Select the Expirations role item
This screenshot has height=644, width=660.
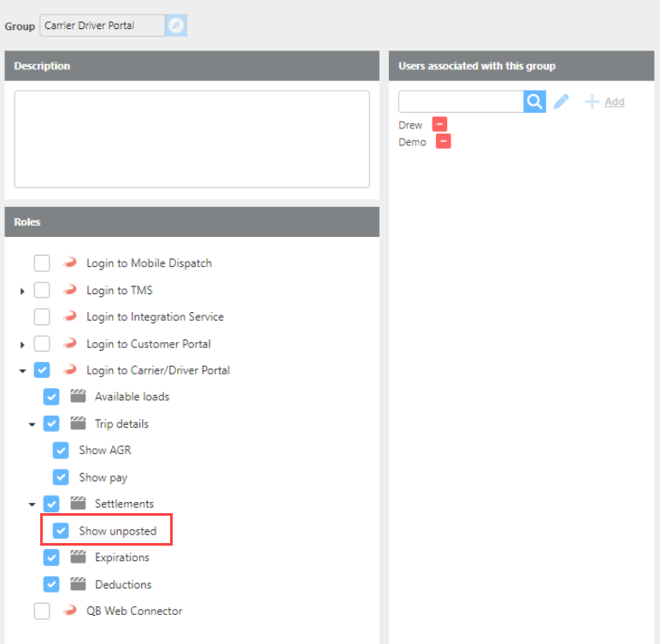[x=121, y=558]
